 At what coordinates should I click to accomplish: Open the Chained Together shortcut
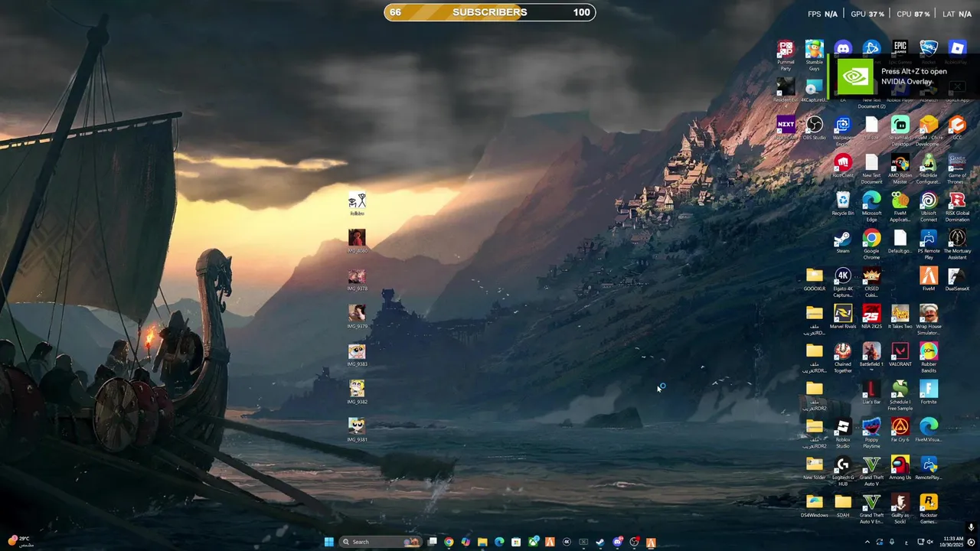click(x=843, y=357)
